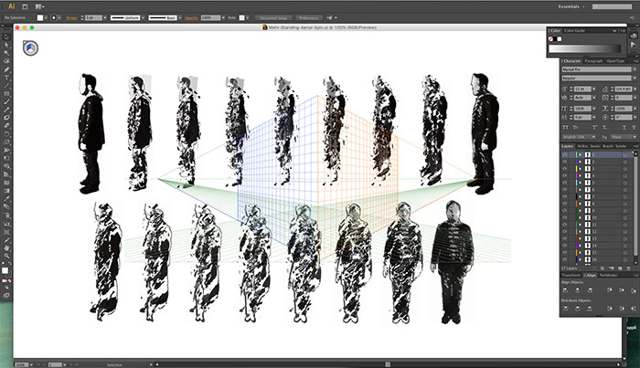Open Adobe Bridge from the application bar
640x368 pixels.
click(x=25, y=7)
